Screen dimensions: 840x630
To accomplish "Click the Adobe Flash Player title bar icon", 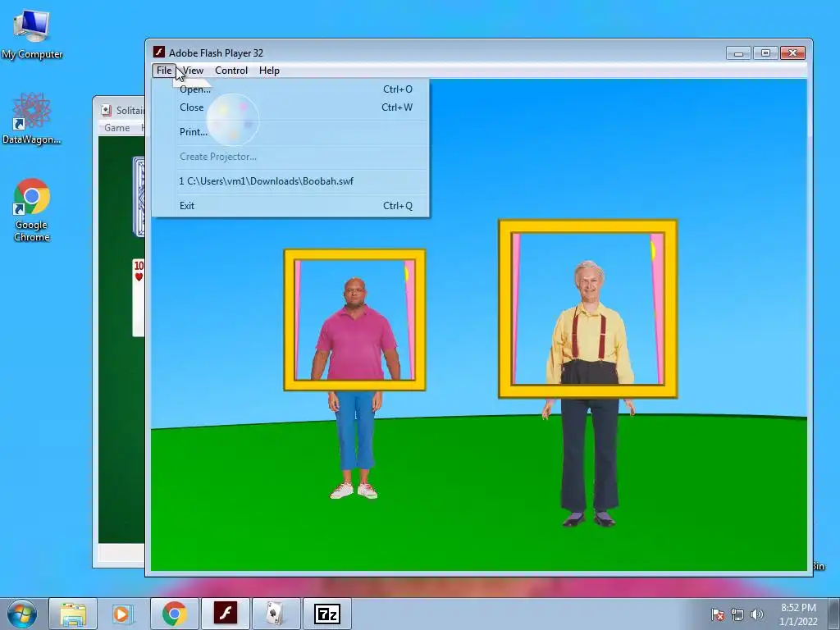I will click(158, 52).
